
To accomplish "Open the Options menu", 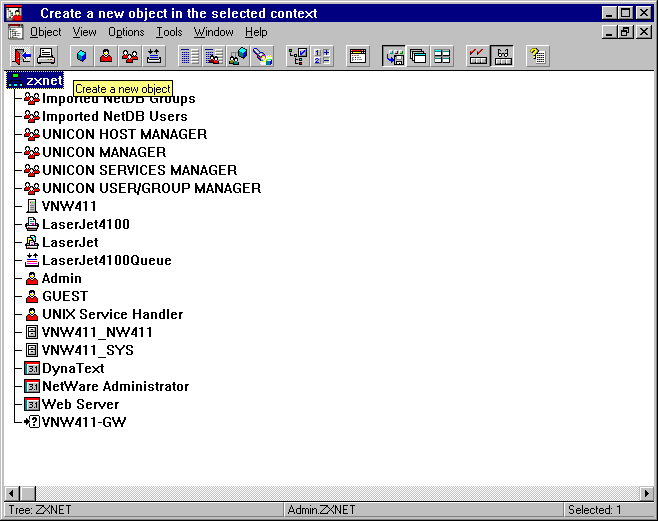I will click(126, 32).
